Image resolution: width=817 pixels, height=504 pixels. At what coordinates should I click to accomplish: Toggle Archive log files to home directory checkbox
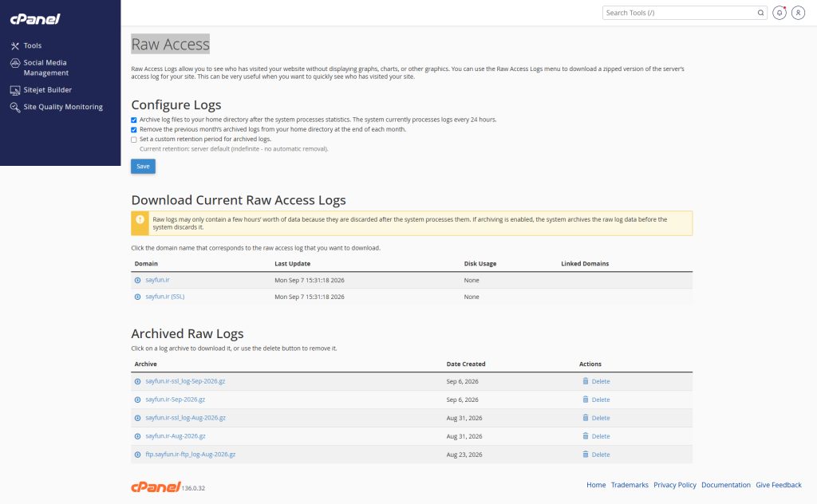click(134, 120)
